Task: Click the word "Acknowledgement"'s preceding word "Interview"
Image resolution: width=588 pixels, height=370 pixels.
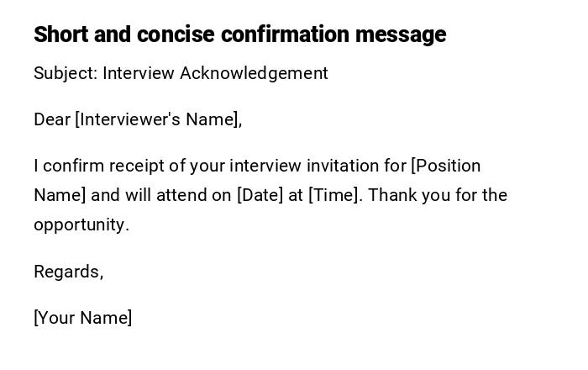Action: coord(139,73)
